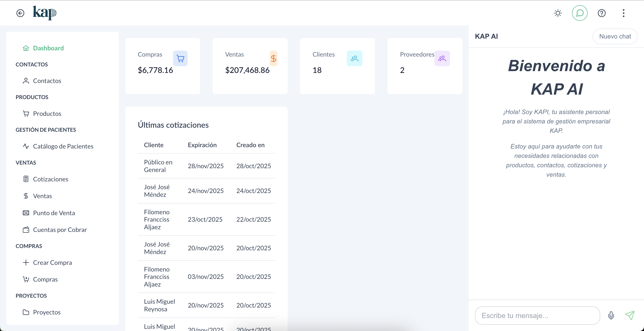644x331 pixels.
Task: Click the microphone icon in chat input
Action: coord(611,315)
